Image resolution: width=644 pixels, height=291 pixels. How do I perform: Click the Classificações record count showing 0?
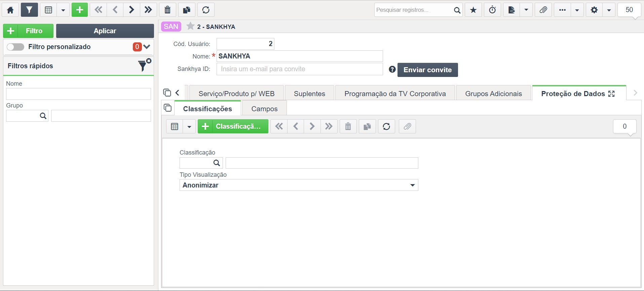(624, 126)
